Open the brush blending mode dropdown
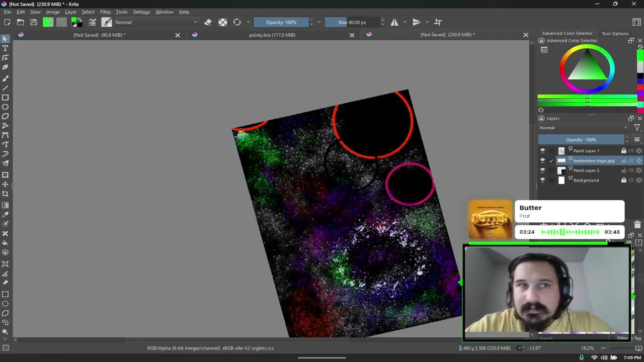 pyautogui.click(x=156, y=22)
